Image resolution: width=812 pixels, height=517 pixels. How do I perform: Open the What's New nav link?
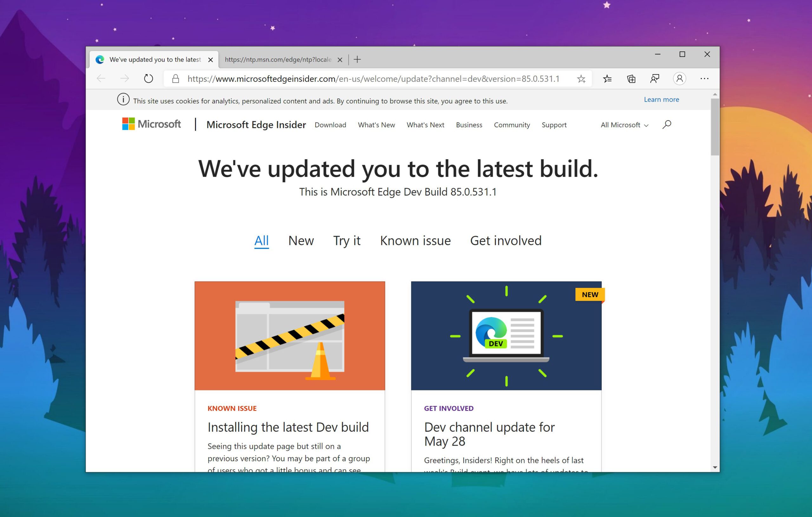376,125
